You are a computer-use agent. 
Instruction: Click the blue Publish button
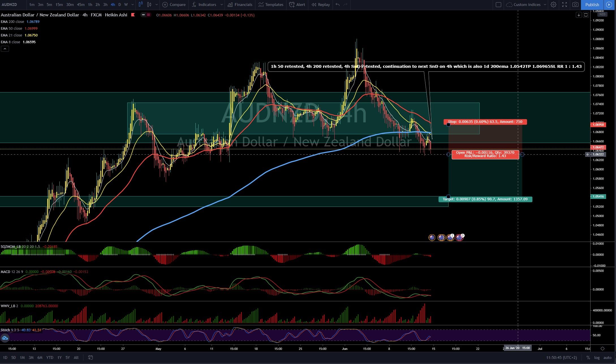click(x=592, y=5)
